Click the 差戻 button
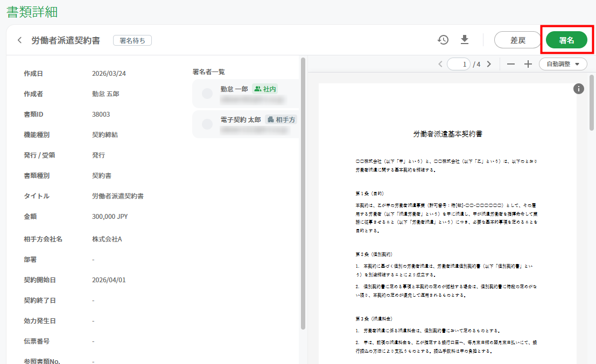Viewport: 596px width, 364px height. 517,40
